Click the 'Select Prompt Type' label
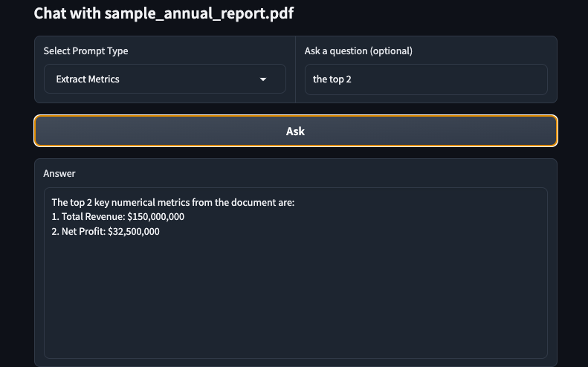 click(x=85, y=51)
